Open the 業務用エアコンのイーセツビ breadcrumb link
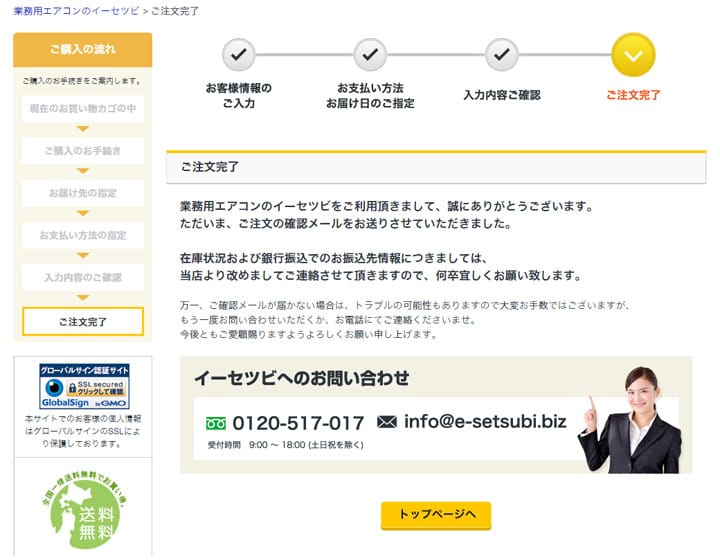The image size is (720, 560). click(76, 11)
